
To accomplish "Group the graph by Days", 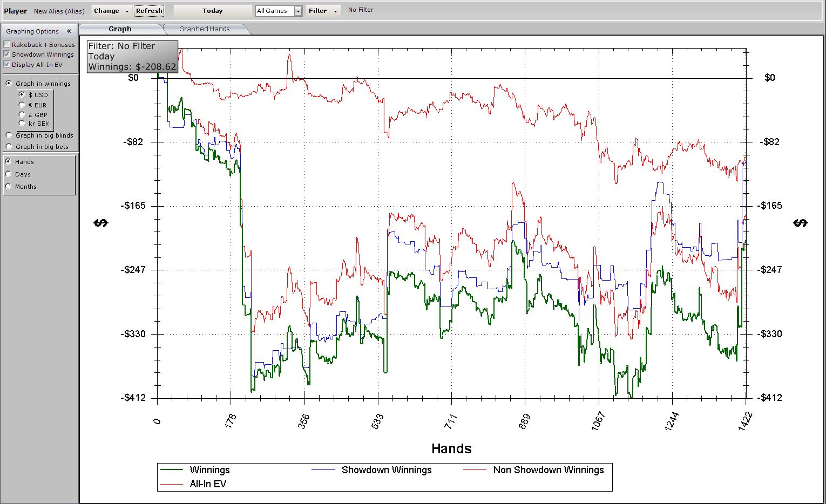I will (9, 174).
